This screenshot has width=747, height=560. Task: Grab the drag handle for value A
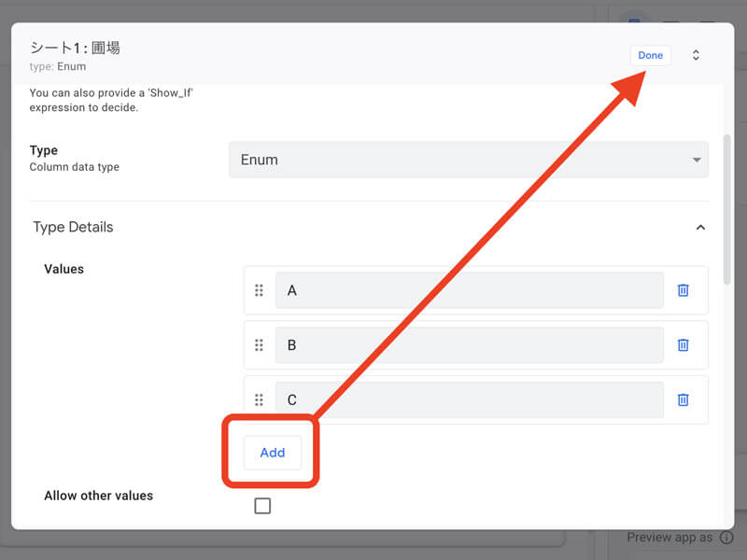(259, 290)
